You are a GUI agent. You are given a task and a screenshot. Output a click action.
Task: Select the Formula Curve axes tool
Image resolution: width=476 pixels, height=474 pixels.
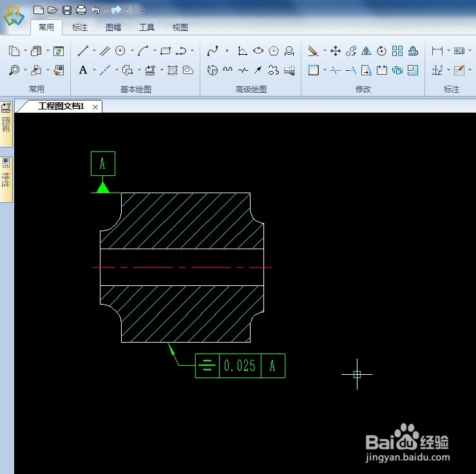click(242, 51)
